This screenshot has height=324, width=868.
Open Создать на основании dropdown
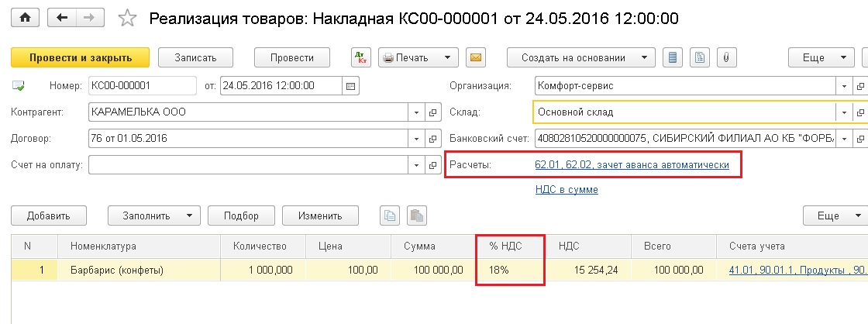(580, 57)
